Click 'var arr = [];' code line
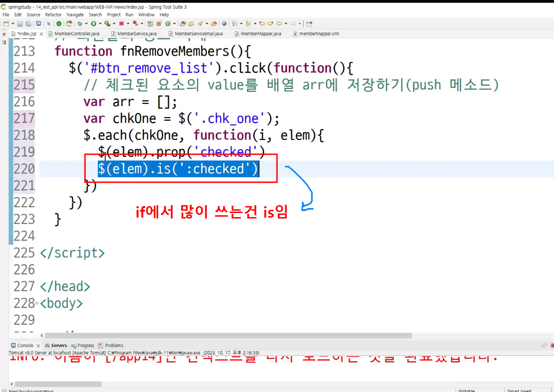 [130, 101]
